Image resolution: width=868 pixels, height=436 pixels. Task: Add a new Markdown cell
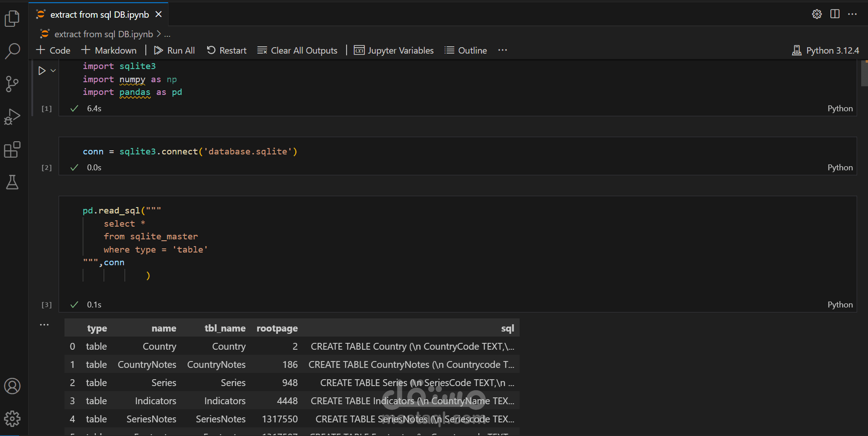pos(109,50)
